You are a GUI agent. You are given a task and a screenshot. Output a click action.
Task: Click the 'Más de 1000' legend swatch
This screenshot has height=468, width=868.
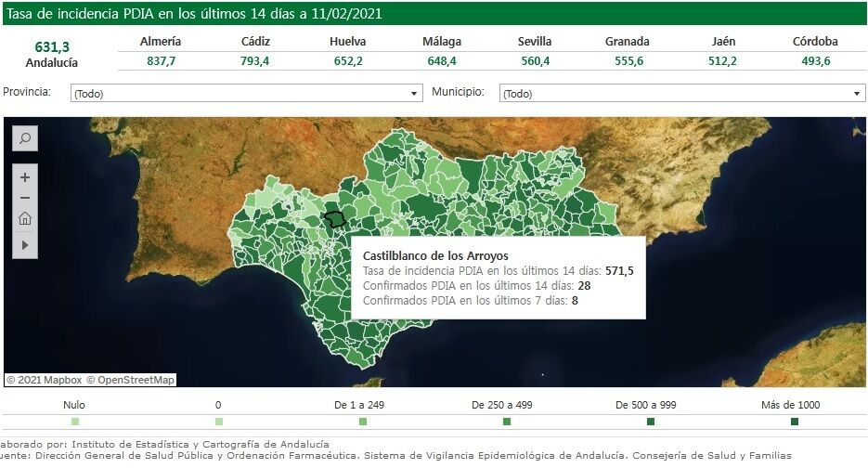pyautogui.click(x=795, y=422)
